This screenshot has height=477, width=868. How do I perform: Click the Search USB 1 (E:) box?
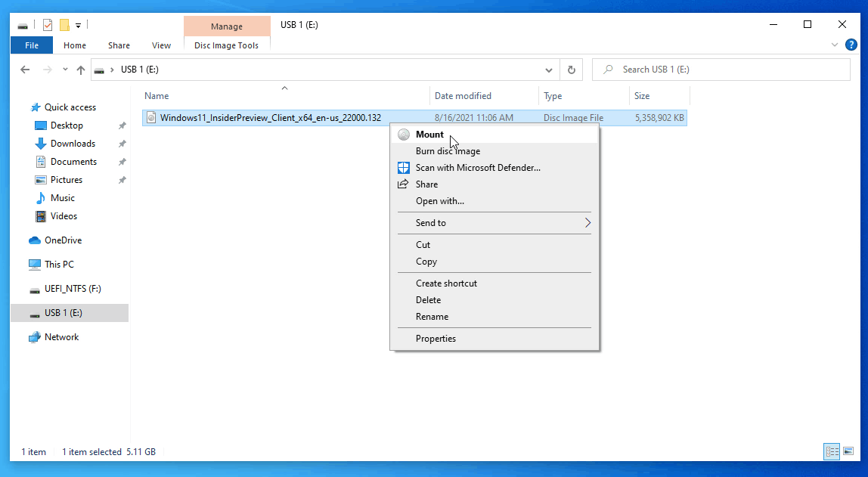721,70
